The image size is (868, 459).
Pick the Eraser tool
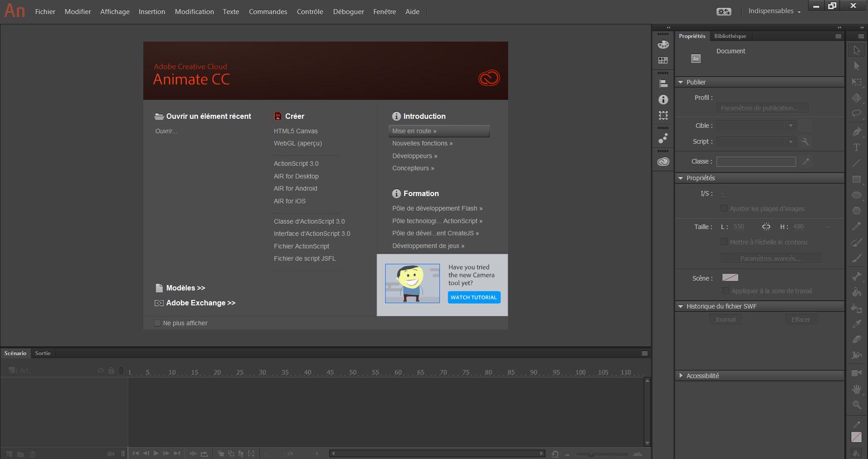[x=856, y=339]
